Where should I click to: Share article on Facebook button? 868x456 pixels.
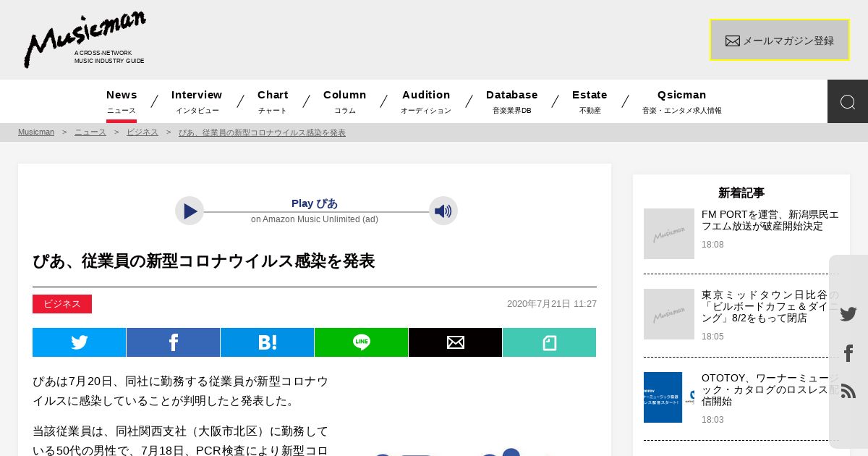tap(174, 342)
